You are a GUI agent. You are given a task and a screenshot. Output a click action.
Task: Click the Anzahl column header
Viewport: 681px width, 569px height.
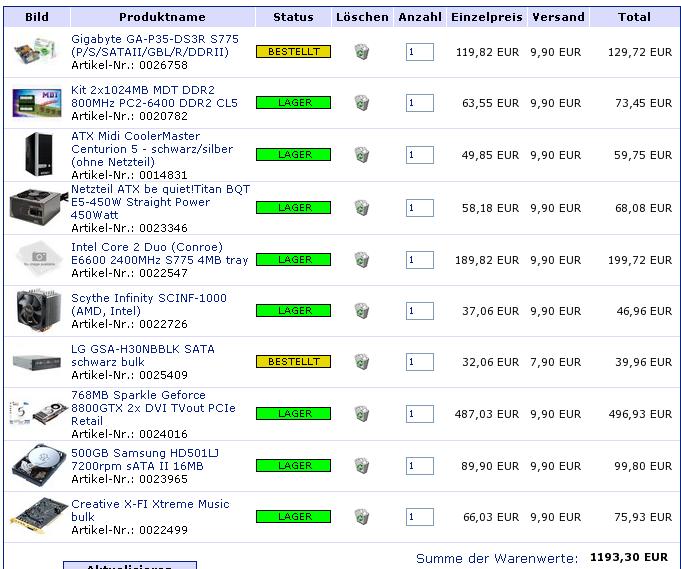(x=420, y=17)
